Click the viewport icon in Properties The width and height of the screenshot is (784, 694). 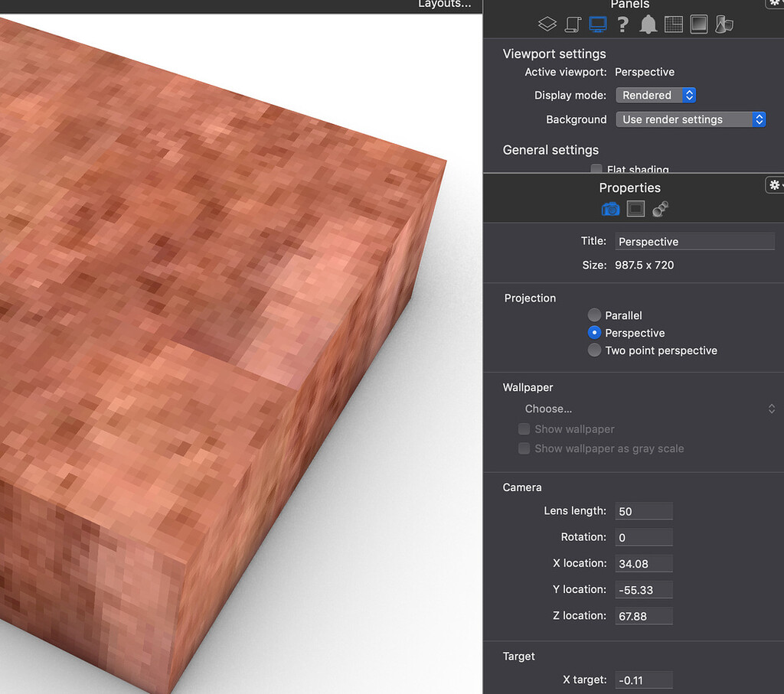(635, 208)
